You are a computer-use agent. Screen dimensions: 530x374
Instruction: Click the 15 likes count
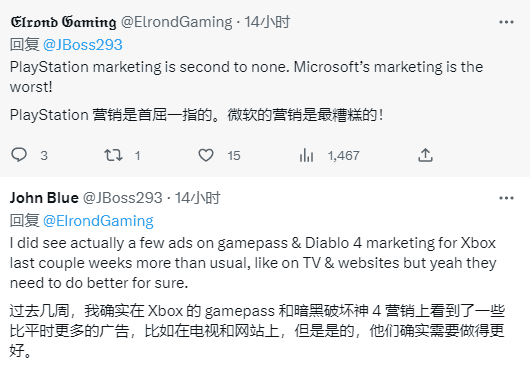[234, 156]
